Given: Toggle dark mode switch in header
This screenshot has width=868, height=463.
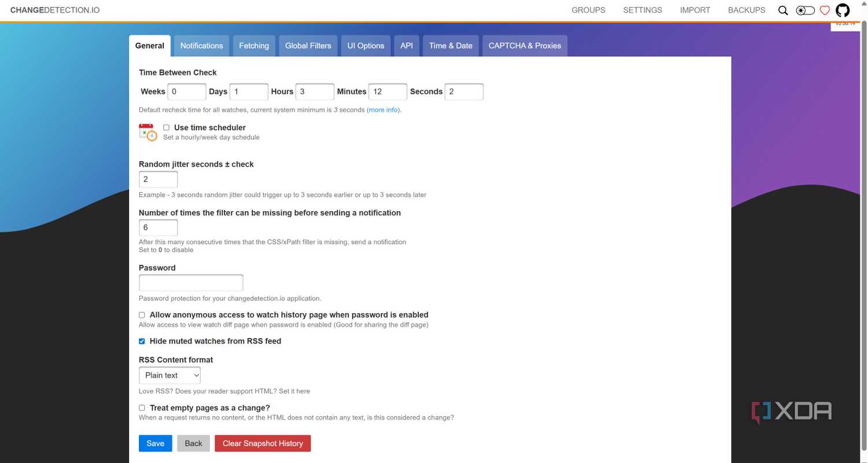Looking at the screenshot, I should pos(805,10).
